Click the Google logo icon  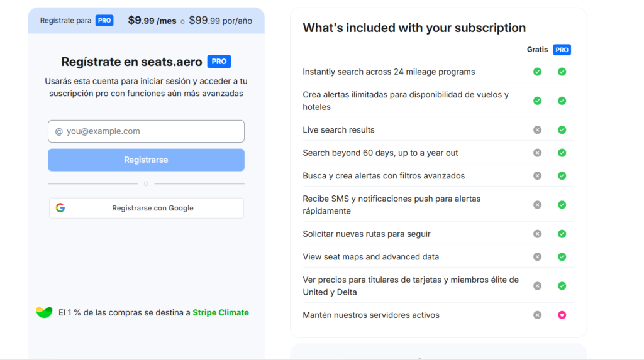tap(60, 208)
